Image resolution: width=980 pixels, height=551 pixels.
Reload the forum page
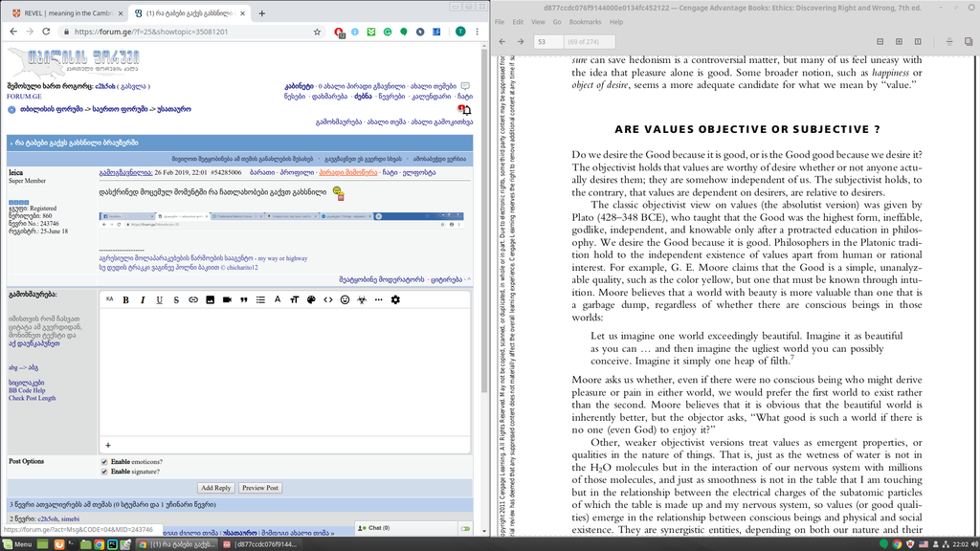pyautogui.click(x=46, y=32)
